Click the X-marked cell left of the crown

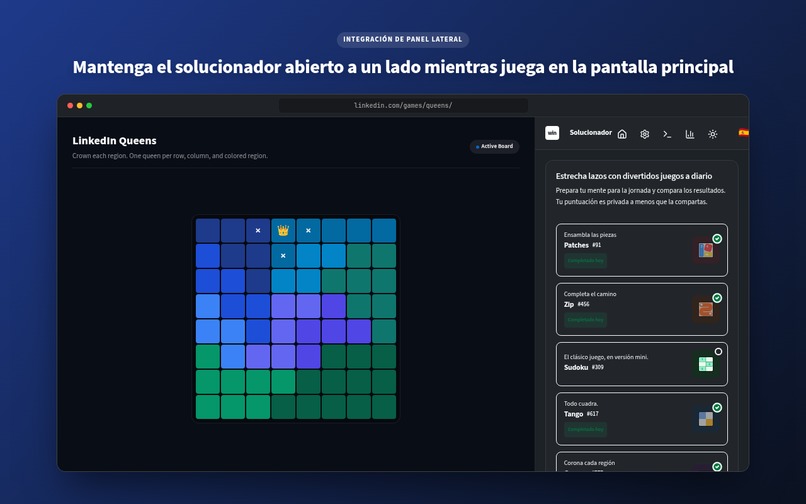click(258, 230)
